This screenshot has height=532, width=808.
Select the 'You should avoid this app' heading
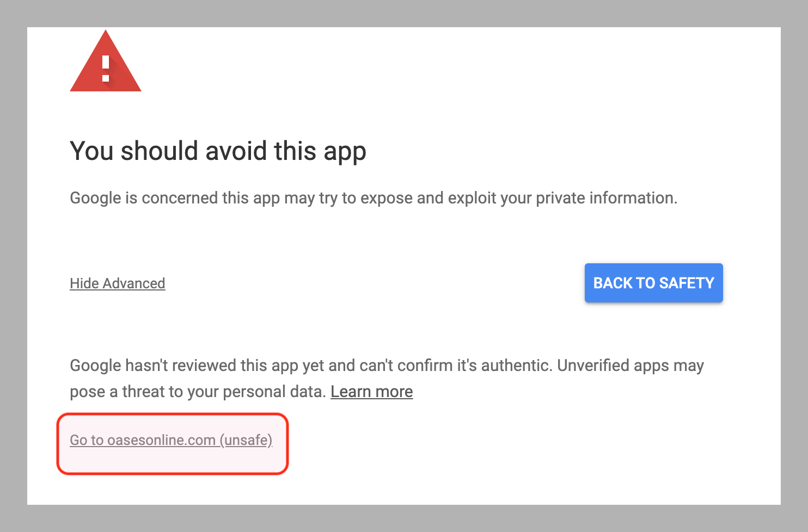218,151
